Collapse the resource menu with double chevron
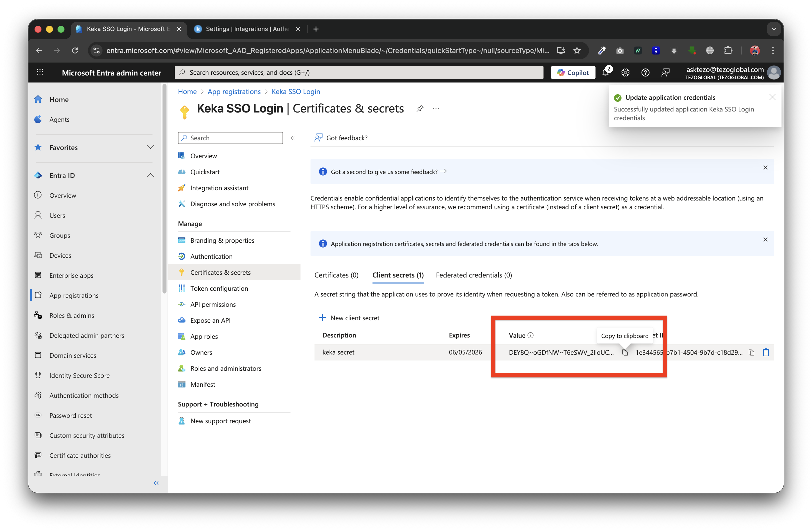 point(292,138)
